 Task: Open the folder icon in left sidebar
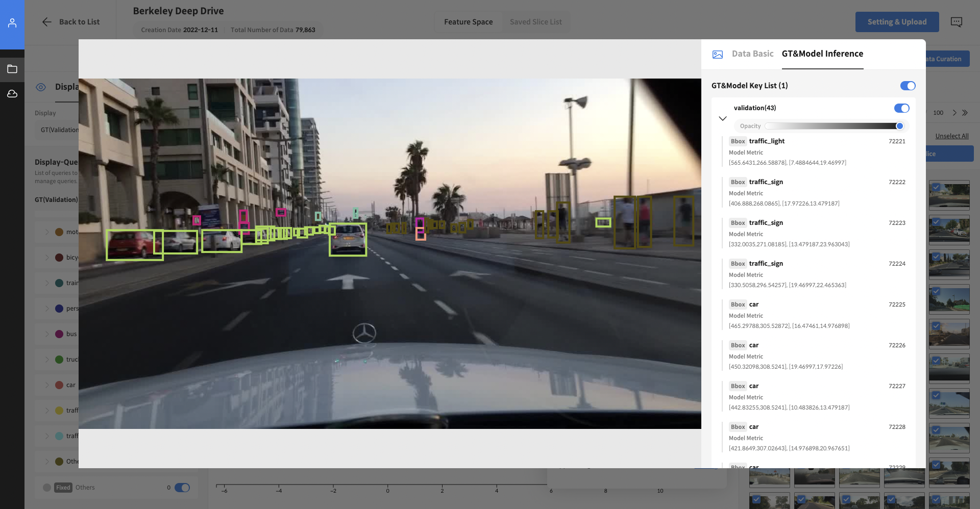[x=12, y=69]
